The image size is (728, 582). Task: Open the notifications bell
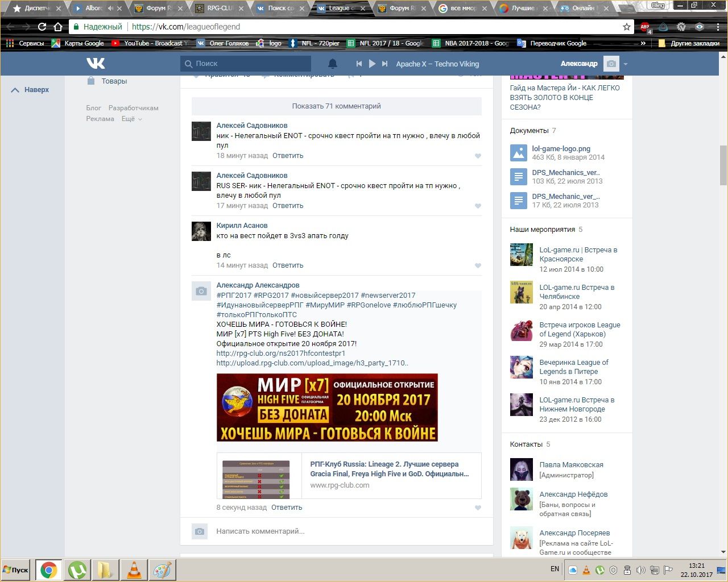333,64
